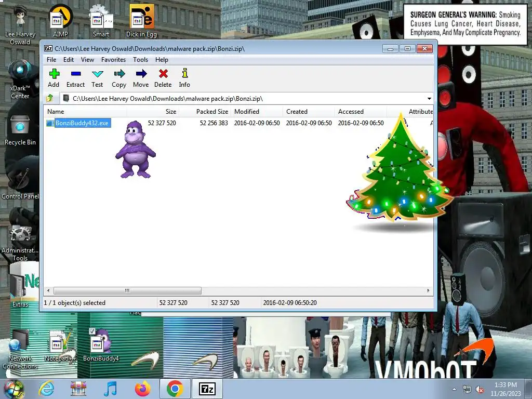Click the purple Bonzi gorilla character
This screenshot has height=399, width=532.
[x=136, y=149]
